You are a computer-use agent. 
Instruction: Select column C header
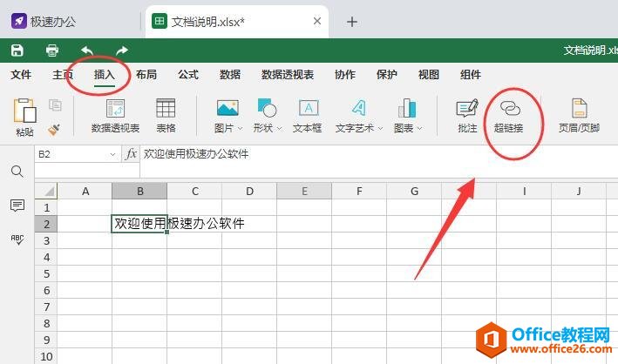(x=194, y=191)
